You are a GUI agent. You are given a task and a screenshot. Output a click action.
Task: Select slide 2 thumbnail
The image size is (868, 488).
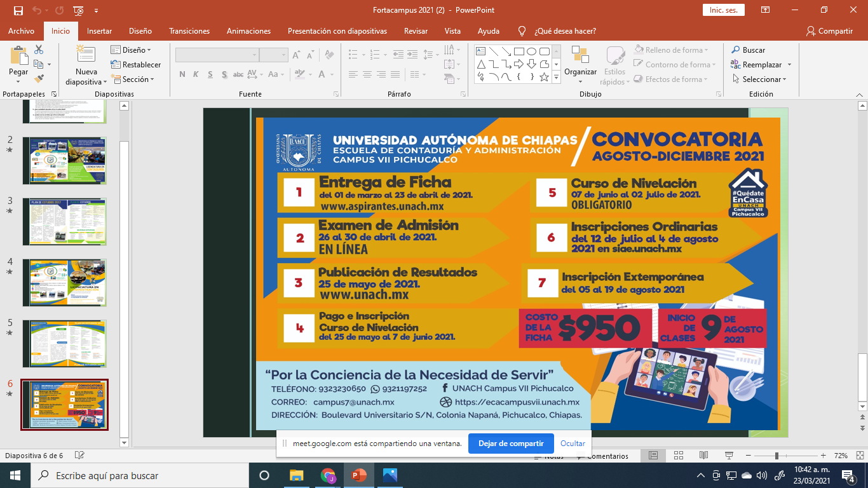point(65,161)
